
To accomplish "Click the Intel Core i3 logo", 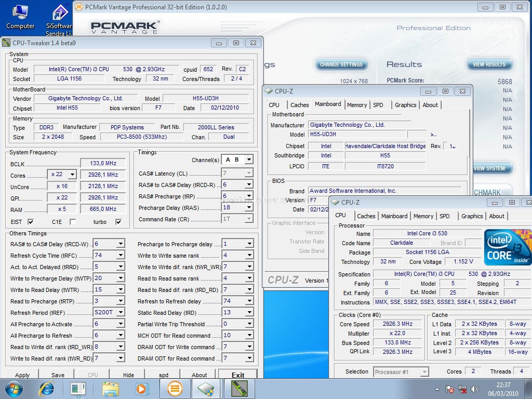I will point(508,247).
